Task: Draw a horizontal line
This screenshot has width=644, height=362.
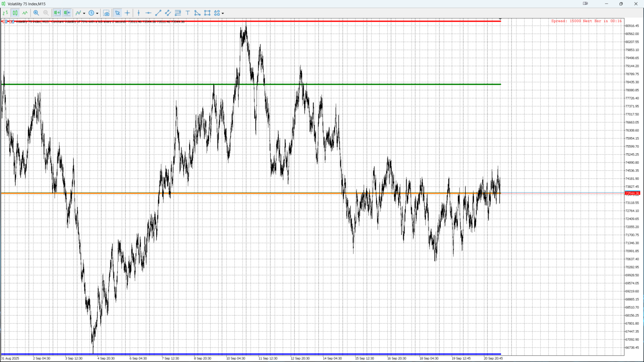Action: tap(148, 13)
